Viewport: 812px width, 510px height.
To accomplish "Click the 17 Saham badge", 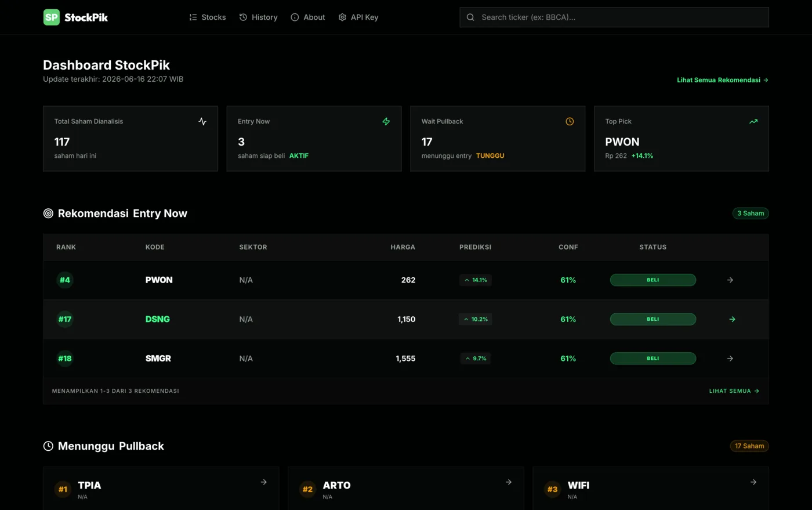I will pyautogui.click(x=749, y=446).
